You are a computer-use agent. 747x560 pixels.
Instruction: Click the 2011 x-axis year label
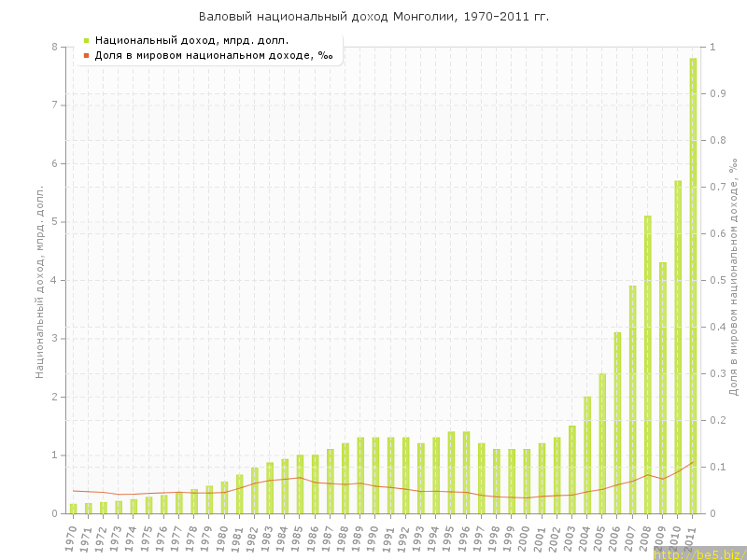692,536
